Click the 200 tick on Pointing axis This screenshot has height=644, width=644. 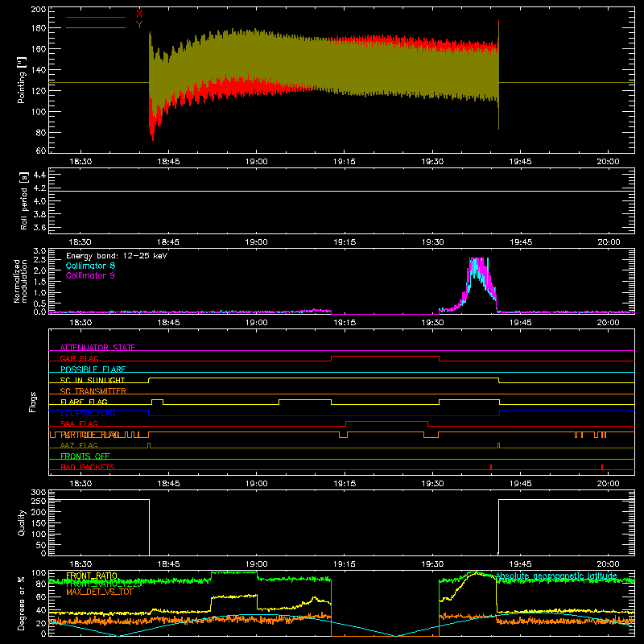39,9
